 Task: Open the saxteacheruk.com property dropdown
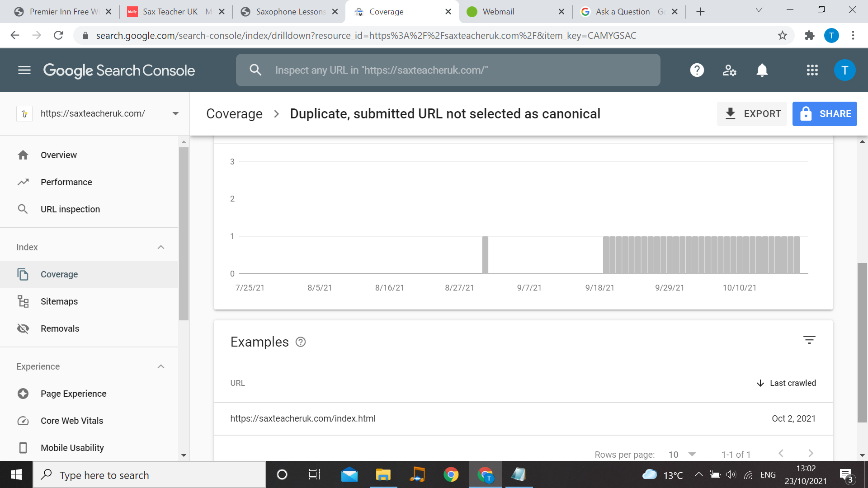(175, 114)
